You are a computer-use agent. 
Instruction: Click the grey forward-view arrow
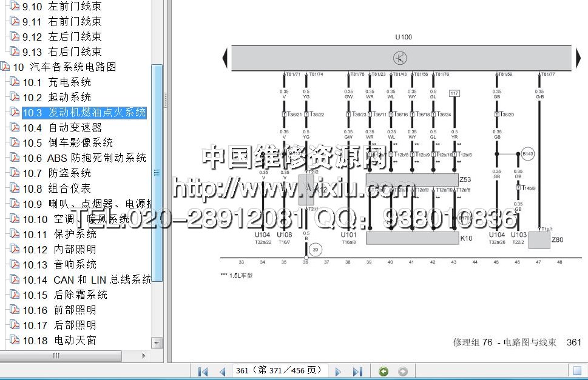click(x=402, y=372)
